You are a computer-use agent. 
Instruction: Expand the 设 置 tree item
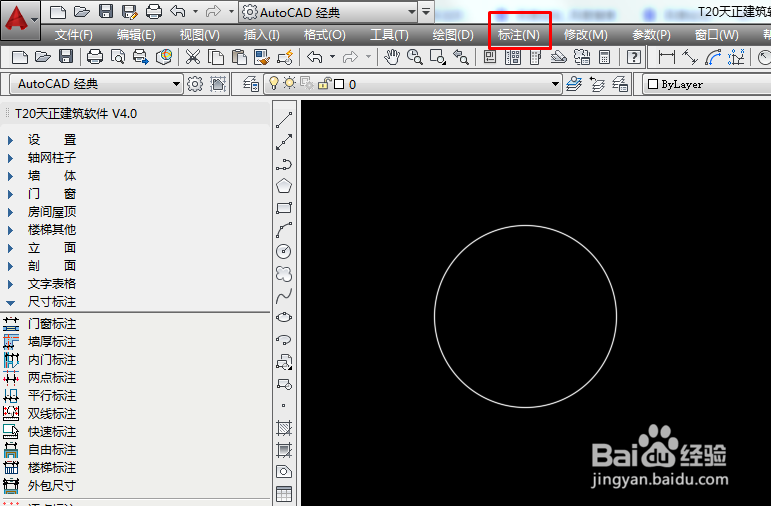(10, 140)
